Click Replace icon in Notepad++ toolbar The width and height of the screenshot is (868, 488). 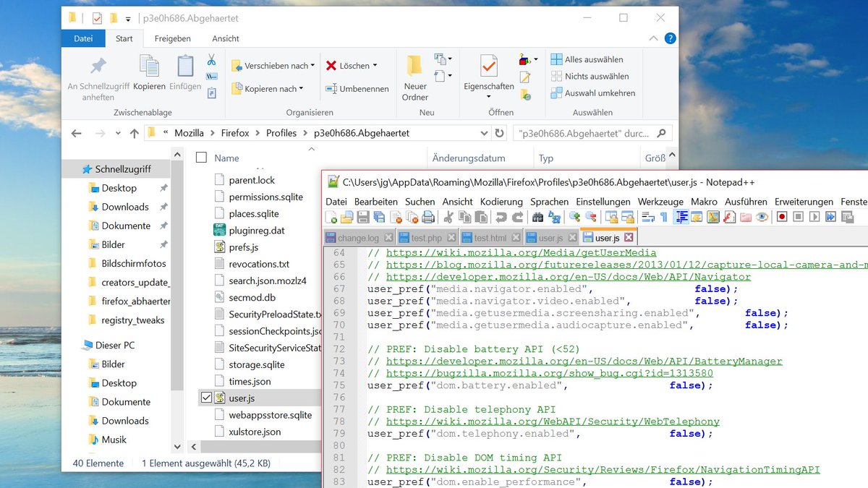click(x=555, y=217)
